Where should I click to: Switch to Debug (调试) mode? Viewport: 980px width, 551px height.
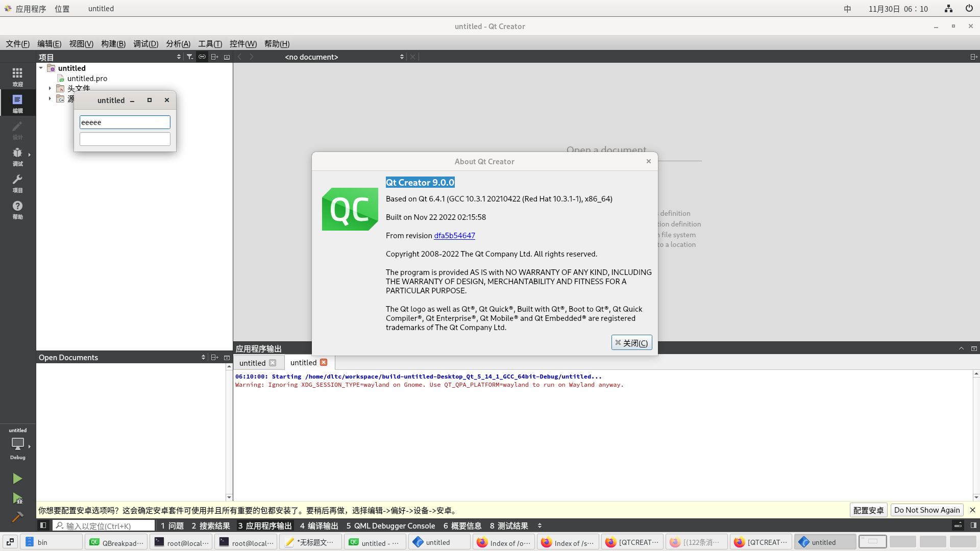(x=17, y=156)
